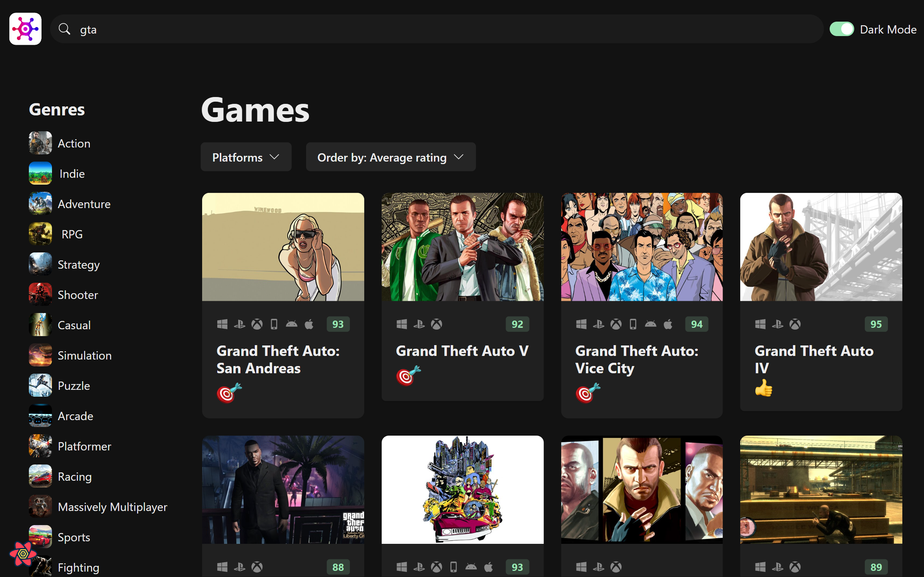Click the Action genre thumbnail icon
This screenshot has width=924, height=577.
(40, 143)
